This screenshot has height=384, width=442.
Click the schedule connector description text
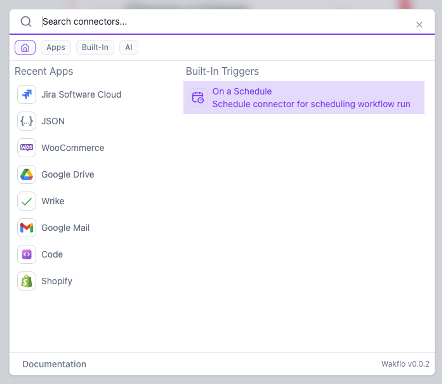pos(311,104)
